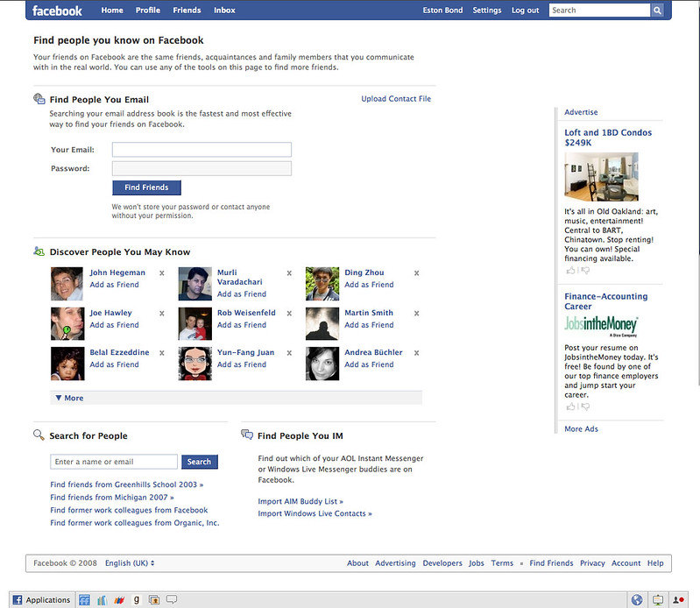Click Help link in footer
700x608 pixels.
pyautogui.click(x=655, y=563)
